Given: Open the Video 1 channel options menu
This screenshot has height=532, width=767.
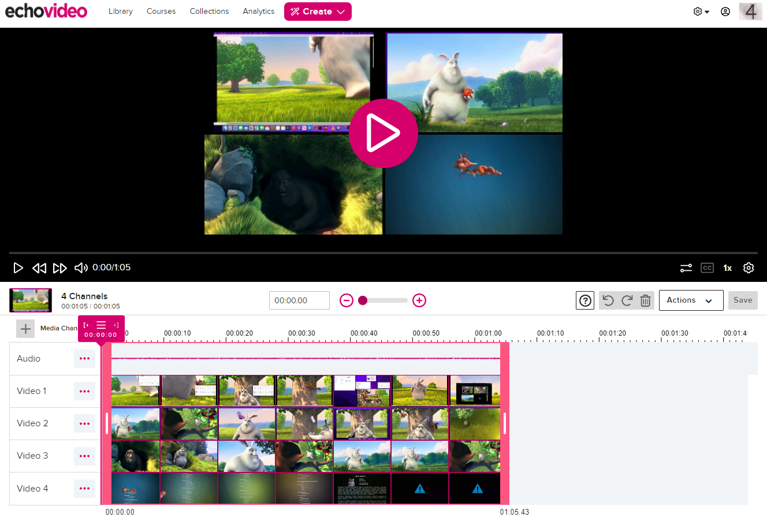Looking at the screenshot, I should pyautogui.click(x=84, y=391).
